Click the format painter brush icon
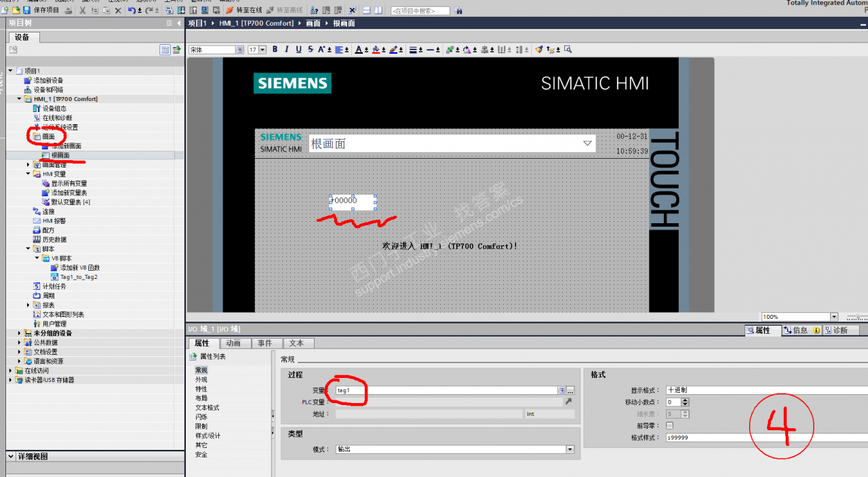Image resolution: width=868 pixels, height=477 pixels. (539, 50)
